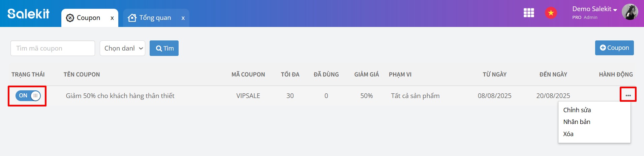Click the coupon badge icon on Coupon tab
The width and height of the screenshot is (644, 156).
[70, 18]
